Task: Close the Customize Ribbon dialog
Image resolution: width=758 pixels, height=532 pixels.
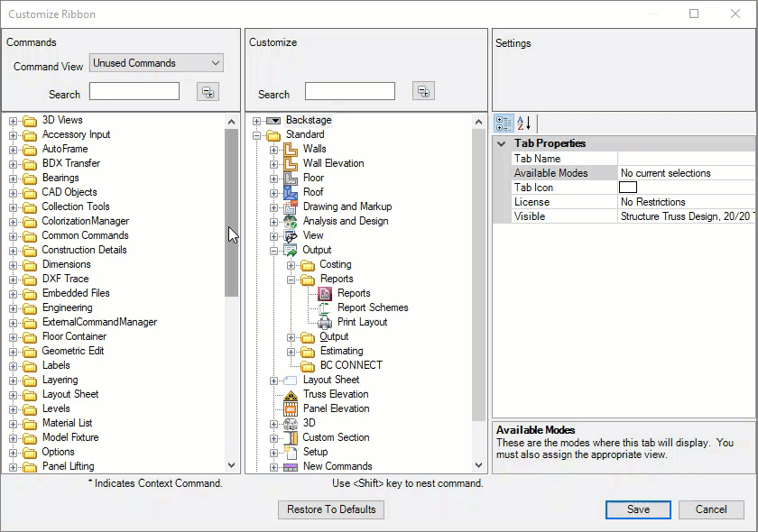Action: click(x=735, y=14)
